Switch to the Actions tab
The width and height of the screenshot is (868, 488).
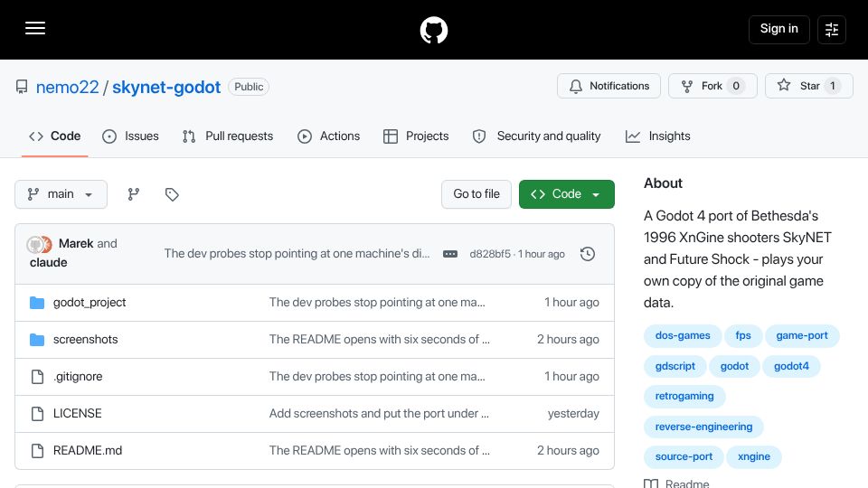(x=329, y=136)
